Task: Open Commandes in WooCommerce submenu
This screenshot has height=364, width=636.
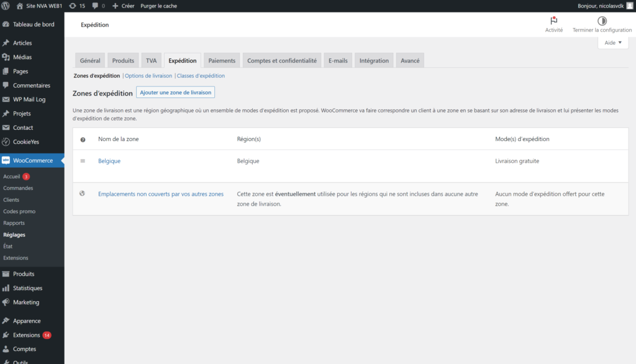Action: click(18, 188)
